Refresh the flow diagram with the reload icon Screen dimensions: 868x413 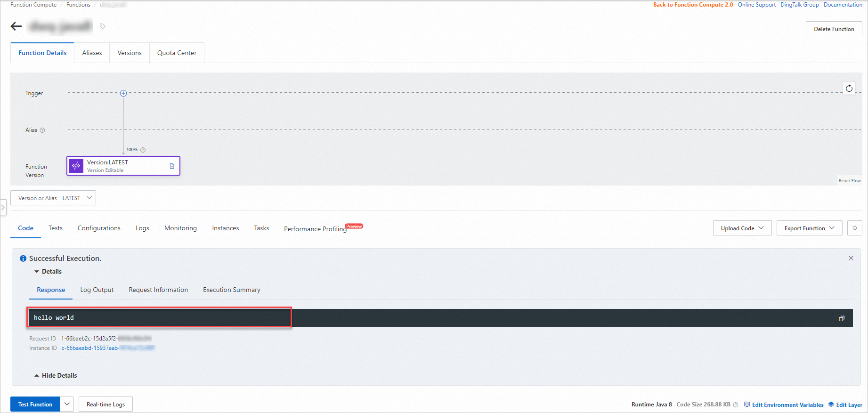coord(849,88)
